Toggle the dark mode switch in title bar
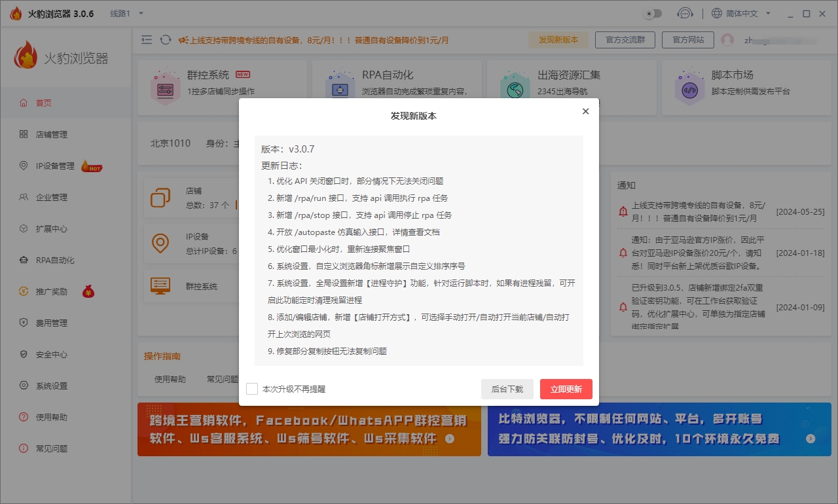The width and height of the screenshot is (838, 504). click(653, 13)
